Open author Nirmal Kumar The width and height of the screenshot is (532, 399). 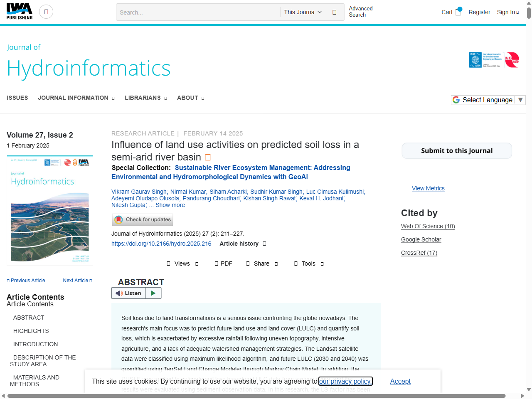[x=188, y=192]
